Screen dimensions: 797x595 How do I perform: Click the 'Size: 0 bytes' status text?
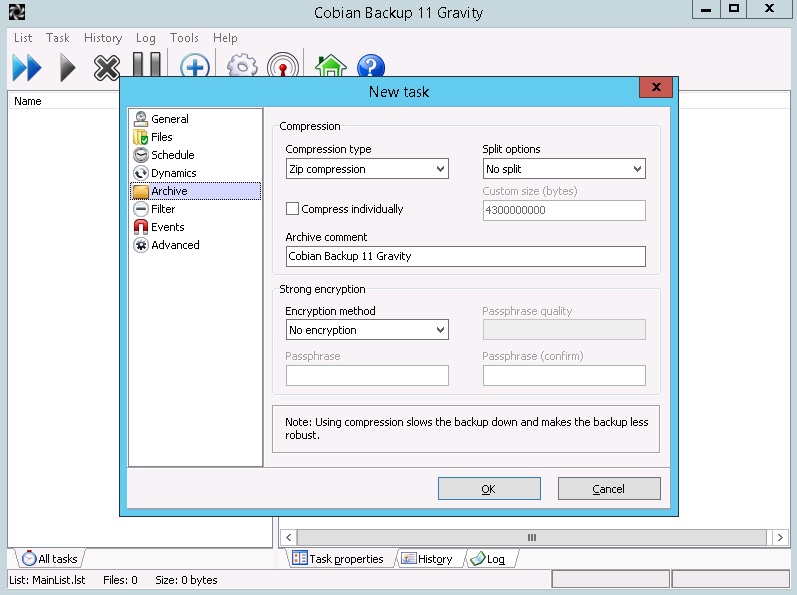(x=186, y=580)
